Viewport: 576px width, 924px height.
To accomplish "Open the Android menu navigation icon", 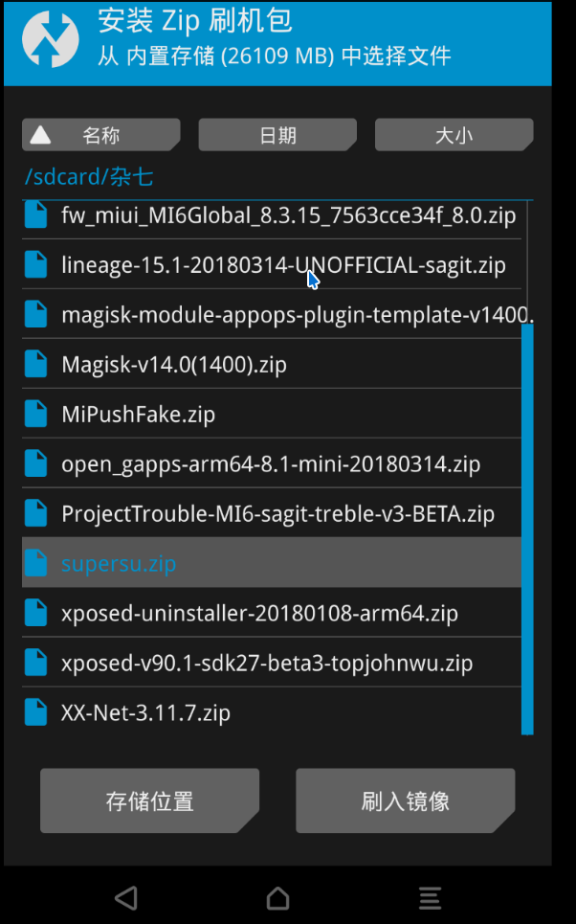I will point(430,898).
